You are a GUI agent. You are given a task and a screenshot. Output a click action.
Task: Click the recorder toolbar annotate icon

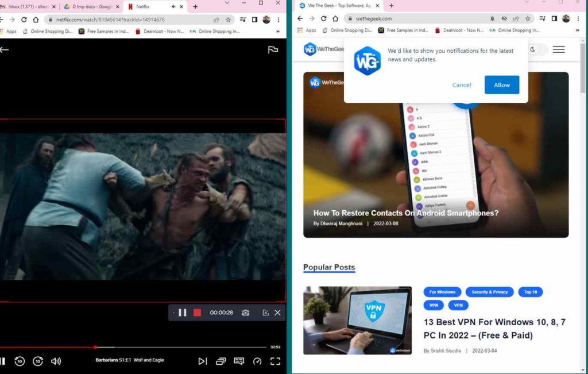265,313
